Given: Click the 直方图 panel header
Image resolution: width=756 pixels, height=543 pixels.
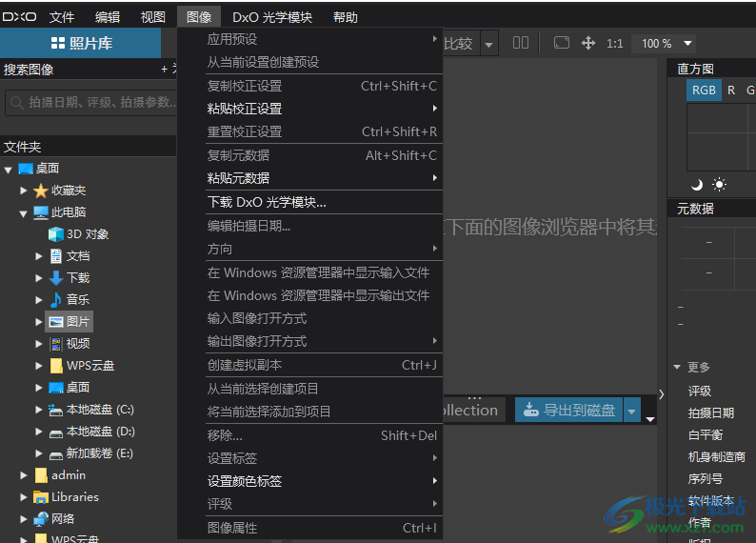Looking at the screenshot, I should pos(711,69).
